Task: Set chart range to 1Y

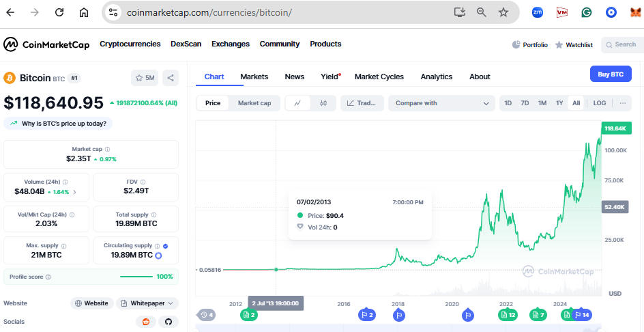Action: click(x=559, y=103)
